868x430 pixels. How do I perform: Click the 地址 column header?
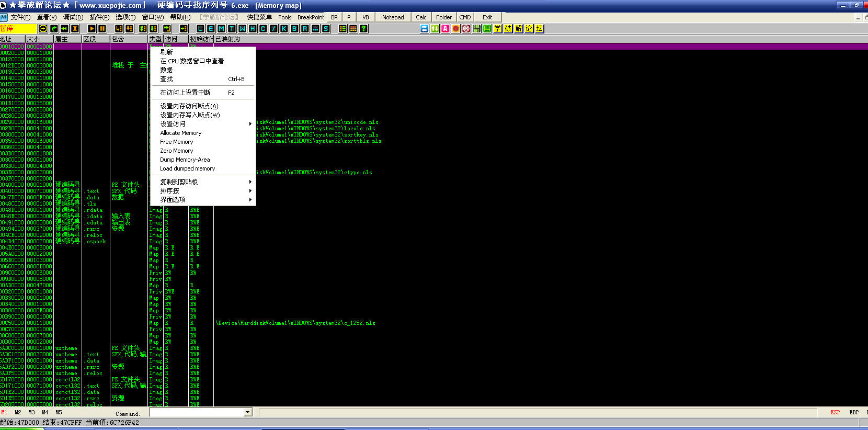(13, 39)
